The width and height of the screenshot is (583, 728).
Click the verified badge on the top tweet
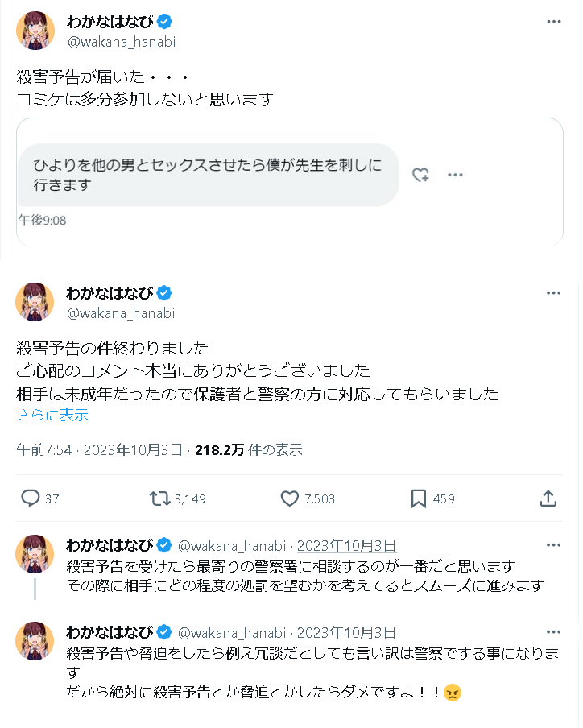pos(165,22)
